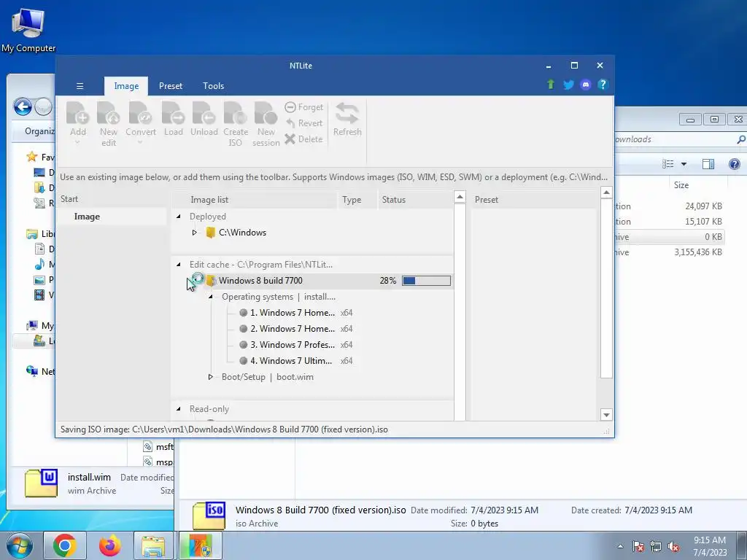Select the C:\Windows deployed image

coord(242,233)
